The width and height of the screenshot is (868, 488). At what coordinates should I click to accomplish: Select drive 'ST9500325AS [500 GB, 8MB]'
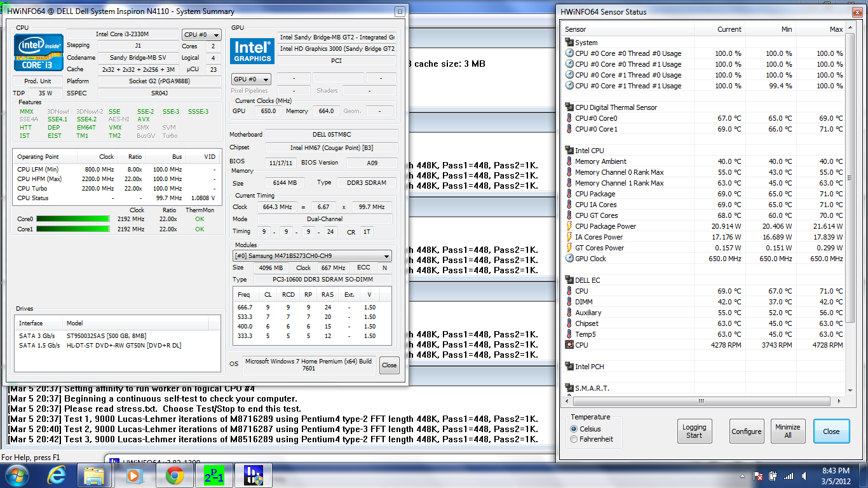pyautogui.click(x=107, y=335)
